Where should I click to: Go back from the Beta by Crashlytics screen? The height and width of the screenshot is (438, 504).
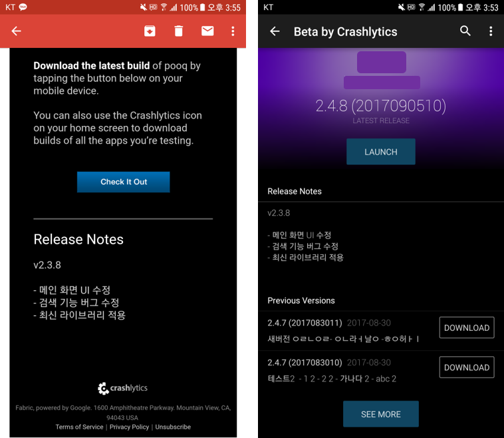point(275,31)
